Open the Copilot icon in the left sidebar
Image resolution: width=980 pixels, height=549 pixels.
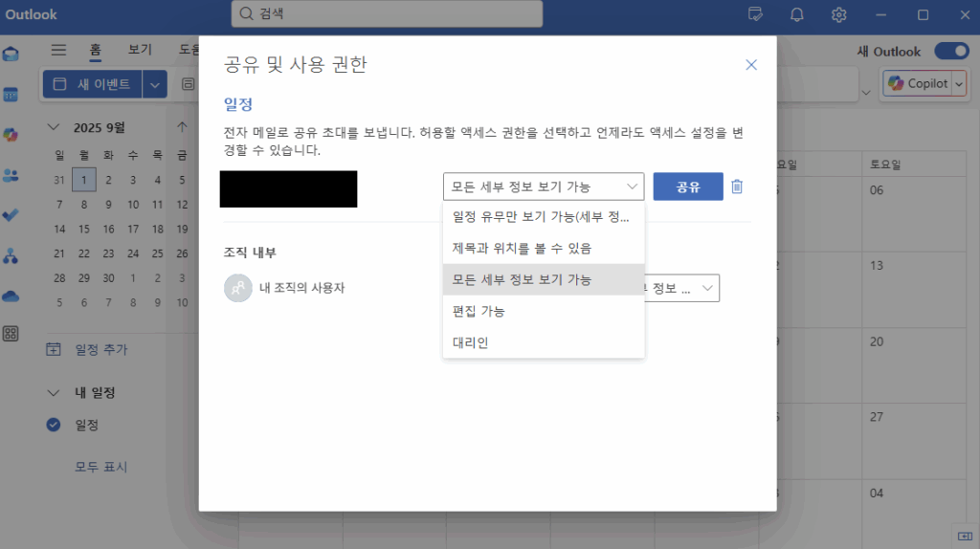point(11,135)
